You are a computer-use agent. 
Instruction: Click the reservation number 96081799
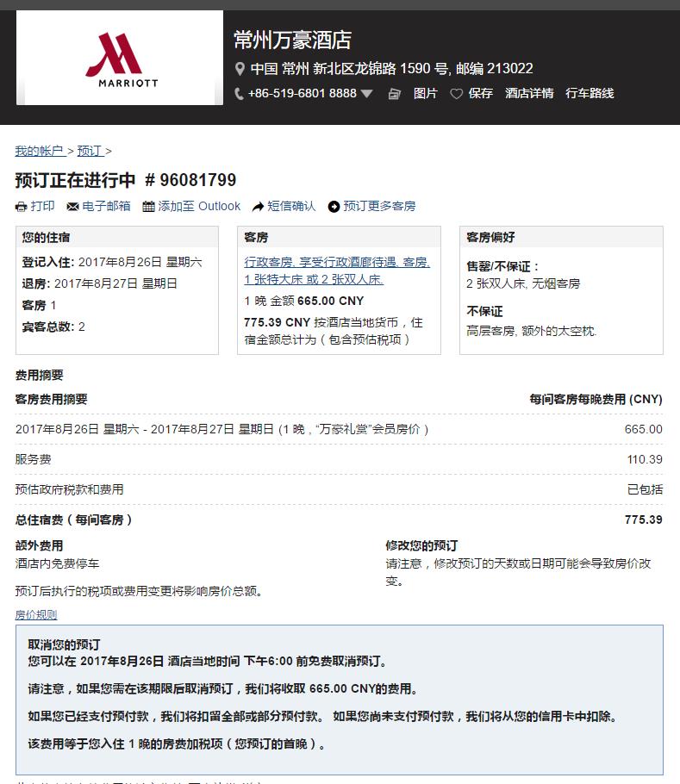click(198, 180)
